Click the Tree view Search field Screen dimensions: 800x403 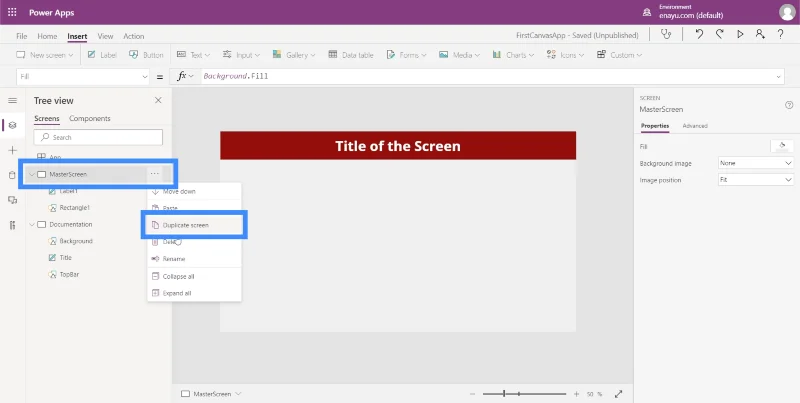click(98, 137)
